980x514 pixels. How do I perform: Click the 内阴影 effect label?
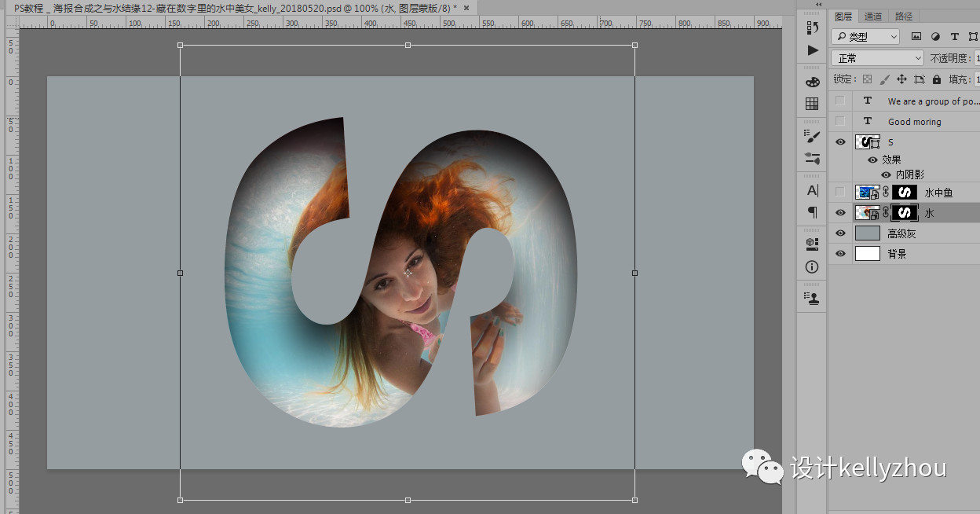[910, 174]
